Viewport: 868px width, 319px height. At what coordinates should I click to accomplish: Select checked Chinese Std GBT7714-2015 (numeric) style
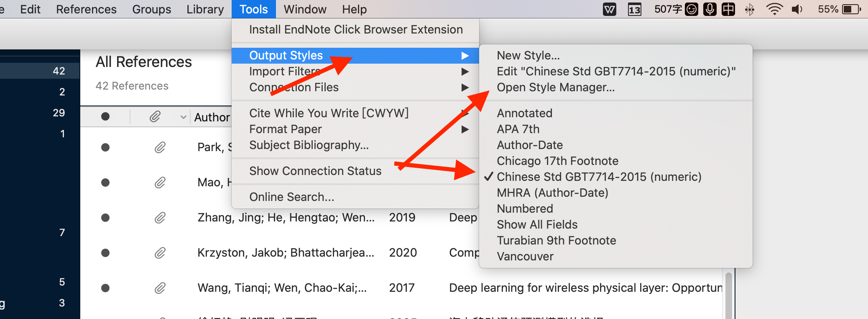pyautogui.click(x=615, y=177)
